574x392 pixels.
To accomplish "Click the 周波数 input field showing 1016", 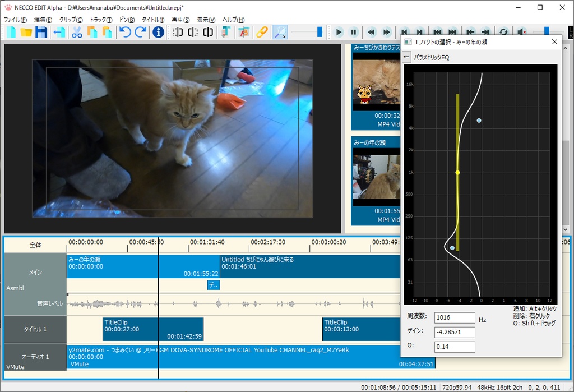I will click(455, 317).
